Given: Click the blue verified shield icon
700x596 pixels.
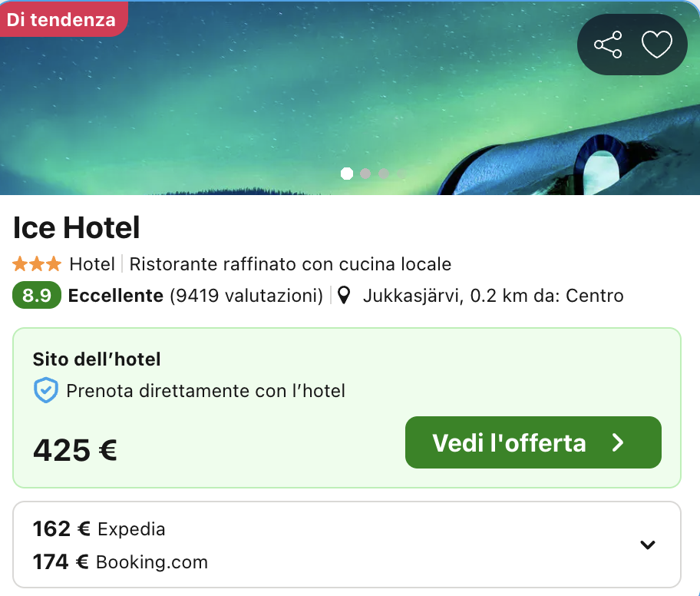Looking at the screenshot, I should pos(46,391).
